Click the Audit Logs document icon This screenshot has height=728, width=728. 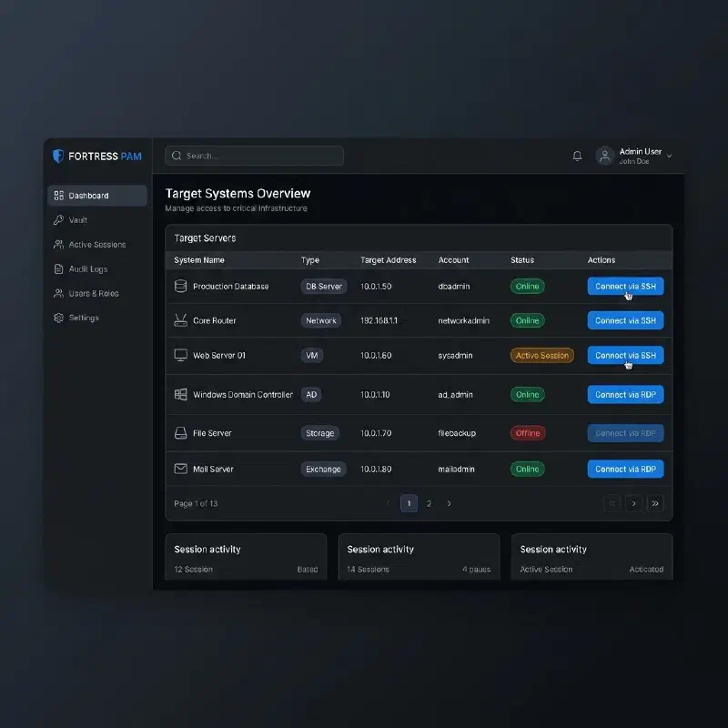[x=58, y=268]
